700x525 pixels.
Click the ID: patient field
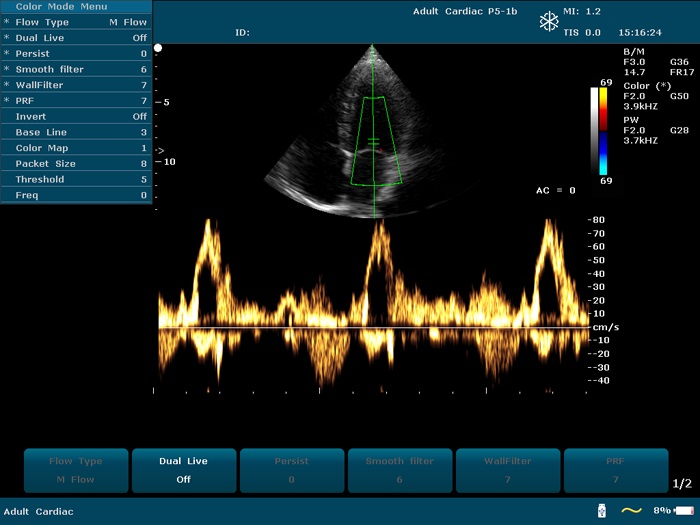[242, 33]
